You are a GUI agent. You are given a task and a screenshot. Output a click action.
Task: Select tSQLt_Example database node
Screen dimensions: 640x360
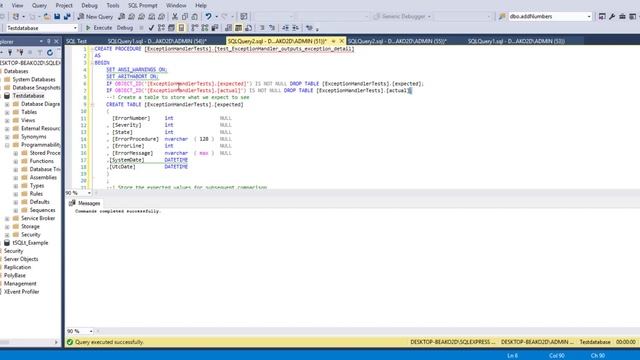[x=30, y=243]
